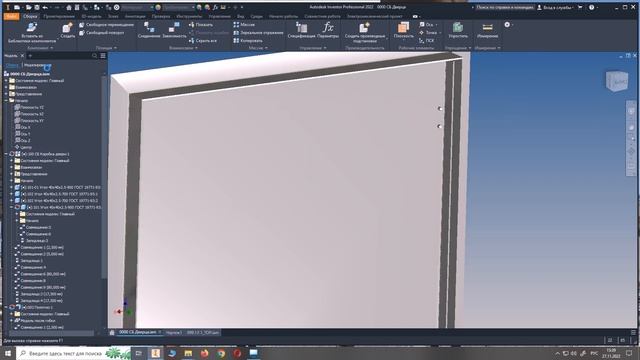Click Сборка view tab in browser panel
This screenshot has height=360, width=640.
(x=12, y=65)
